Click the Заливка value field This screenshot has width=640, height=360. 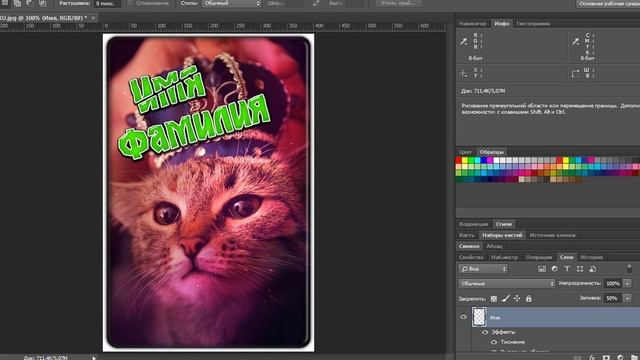click(x=613, y=298)
